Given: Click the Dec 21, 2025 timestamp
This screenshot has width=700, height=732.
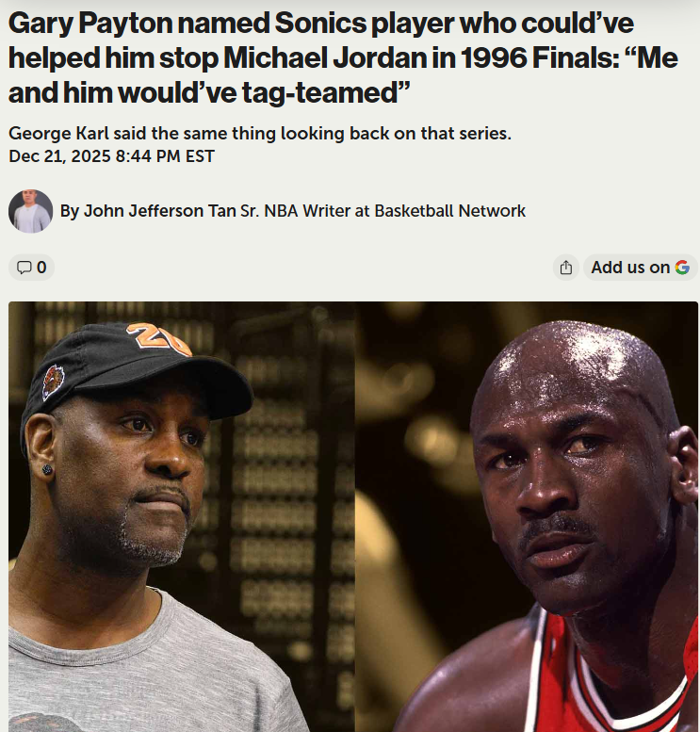Looking at the screenshot, I should pos(111,156).
